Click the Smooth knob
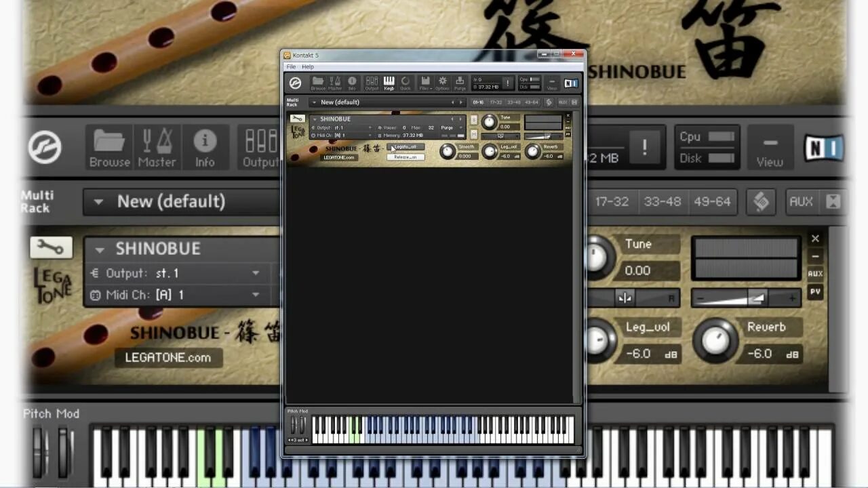Screen dimensions: 868x488 tap(448, 152)
